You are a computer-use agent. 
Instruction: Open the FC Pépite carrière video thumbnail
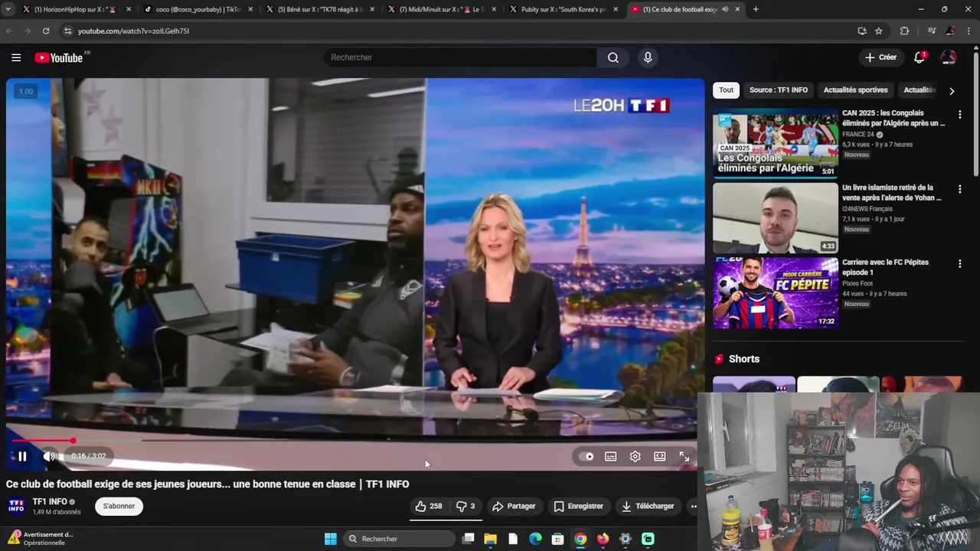pyautogui.click(x=775, y=292)
